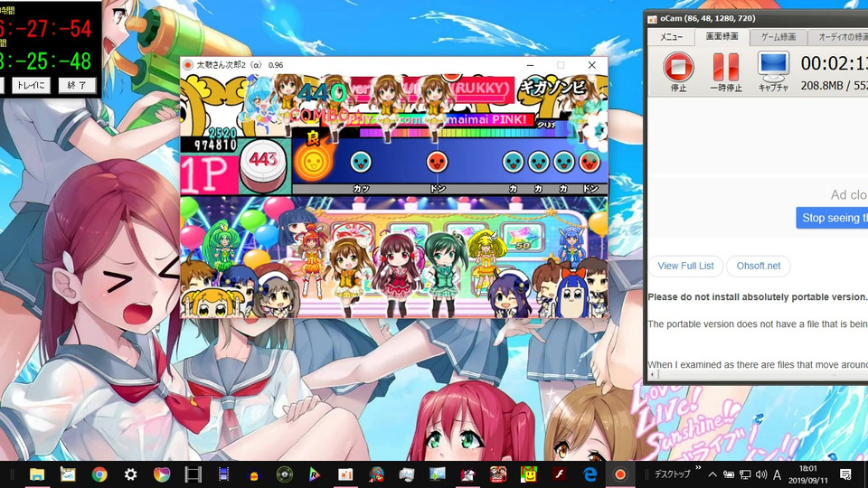Click the Please do not install absolutely portable text
Screen dimensions: 868x488
tap(758, 297)
